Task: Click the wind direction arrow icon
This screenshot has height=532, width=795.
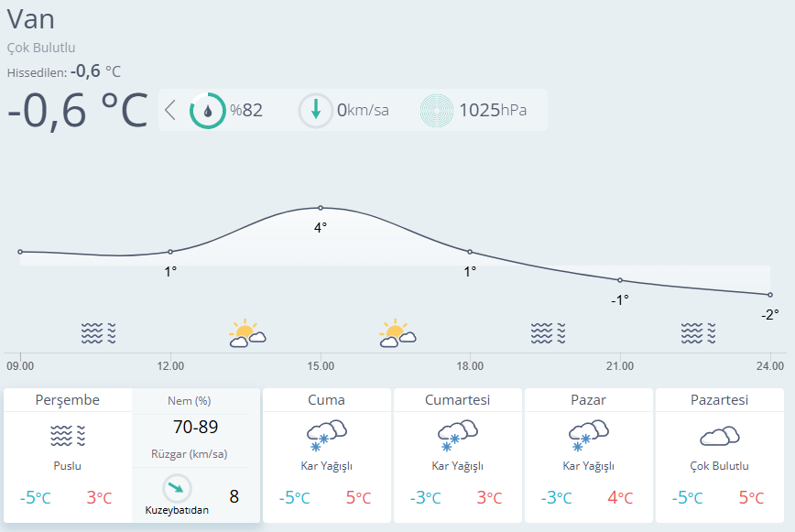Action: pos(316,111)
